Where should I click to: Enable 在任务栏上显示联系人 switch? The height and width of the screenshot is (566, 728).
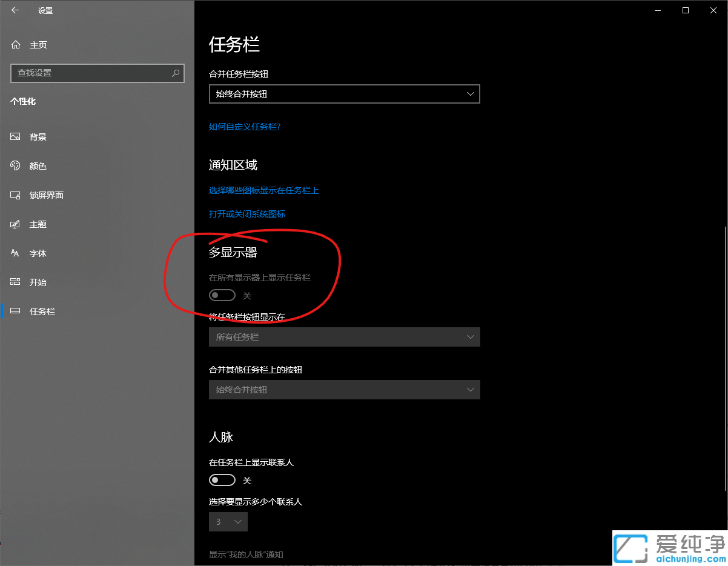tap(222, 479)
